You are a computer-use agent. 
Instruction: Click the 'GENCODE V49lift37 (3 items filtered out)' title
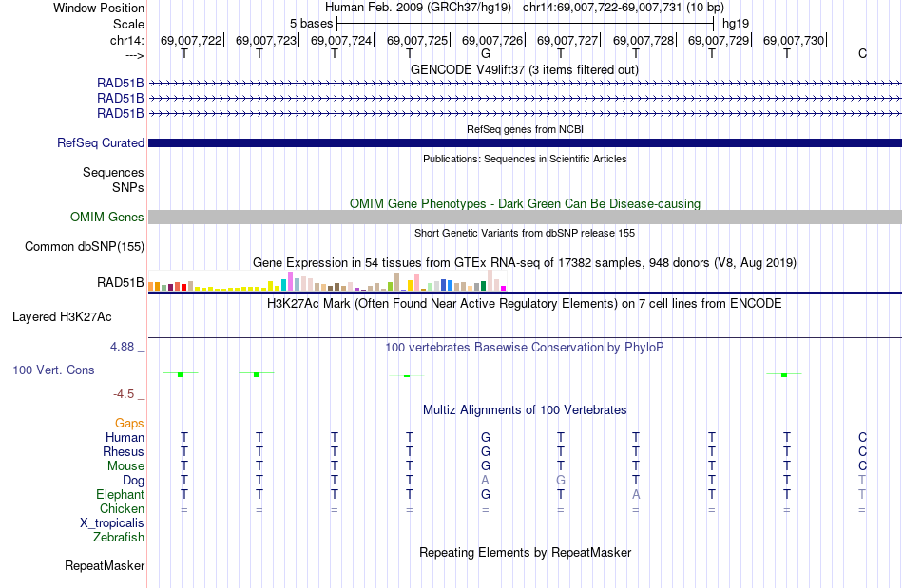[x=524, y=69]
